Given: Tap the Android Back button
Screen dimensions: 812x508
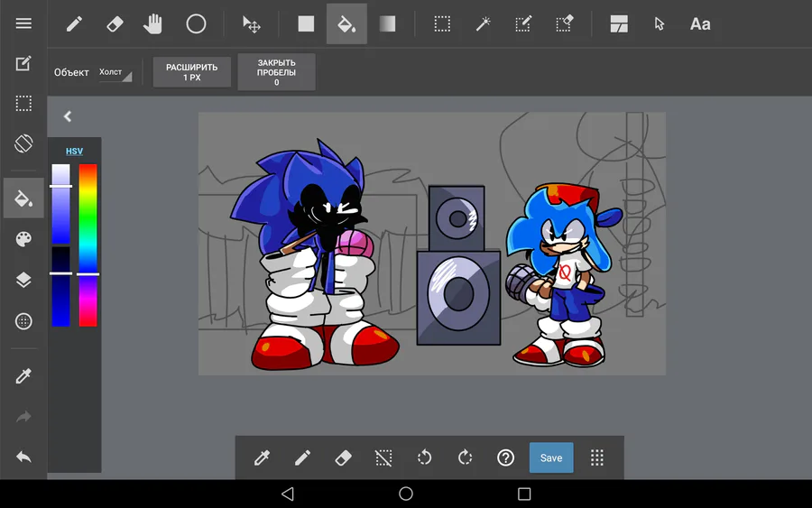Looking at the screenshot, I should tap(288, 494).
